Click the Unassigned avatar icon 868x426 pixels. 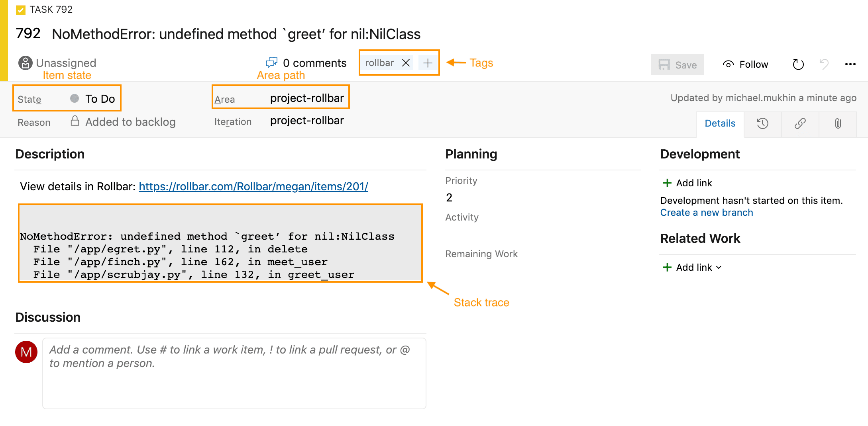26,63
